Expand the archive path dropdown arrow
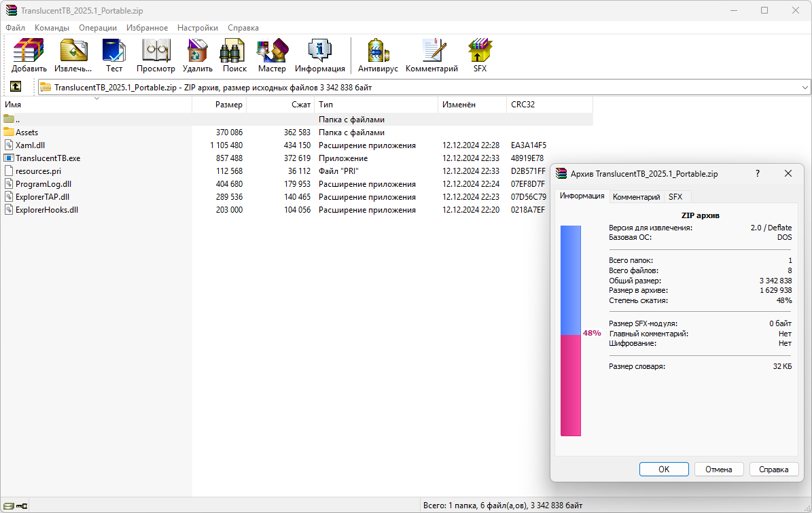Viewport: 812px width, 513px height. [805, 88]
